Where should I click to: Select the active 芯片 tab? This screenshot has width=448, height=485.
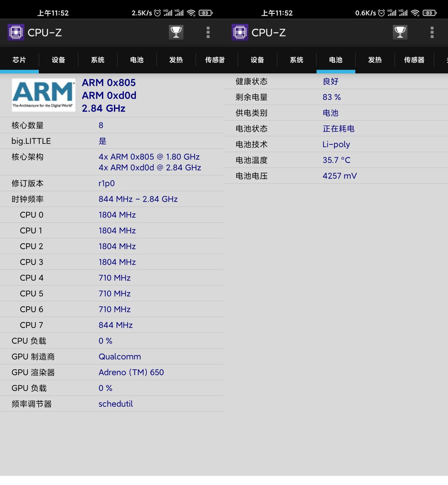(19, 60)
